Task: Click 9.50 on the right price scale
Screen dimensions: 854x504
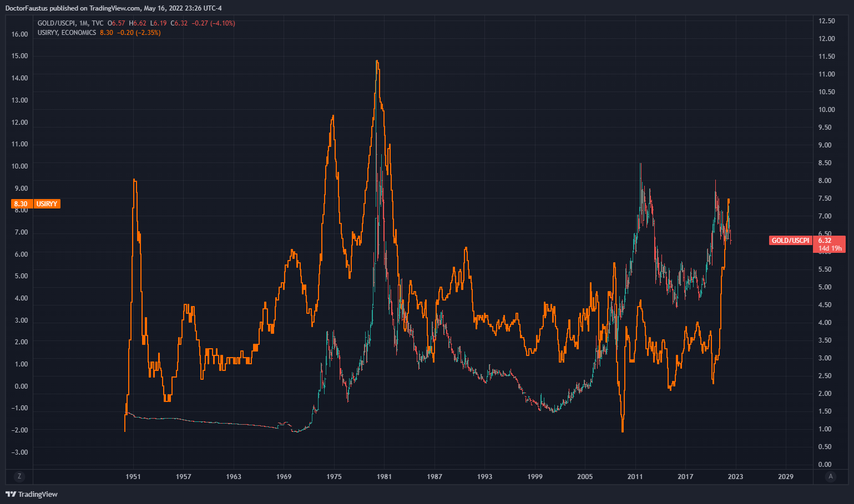Action: click(825, 128)
